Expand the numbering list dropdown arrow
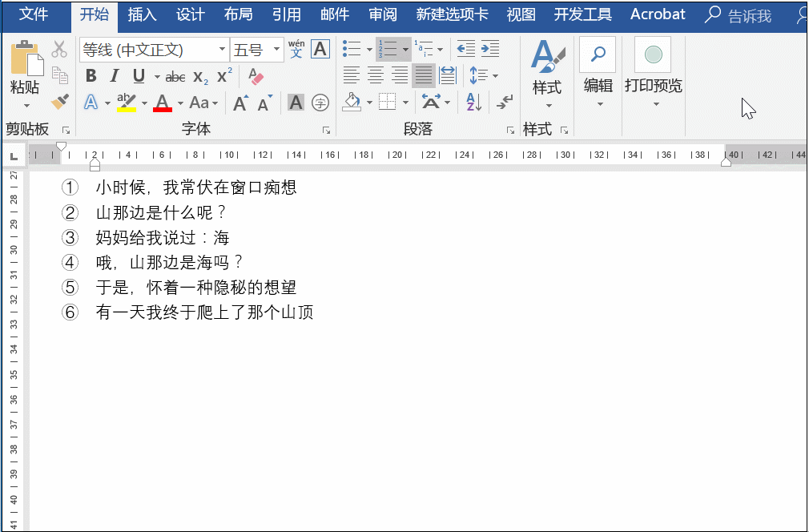This screenshot has width=809, height=532. pos(405,50)
